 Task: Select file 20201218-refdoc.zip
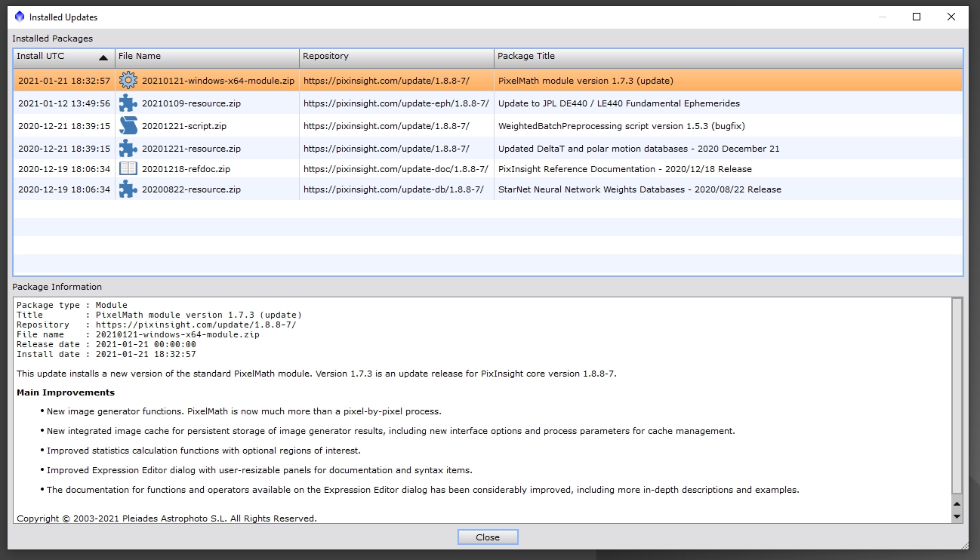point(186,169)
